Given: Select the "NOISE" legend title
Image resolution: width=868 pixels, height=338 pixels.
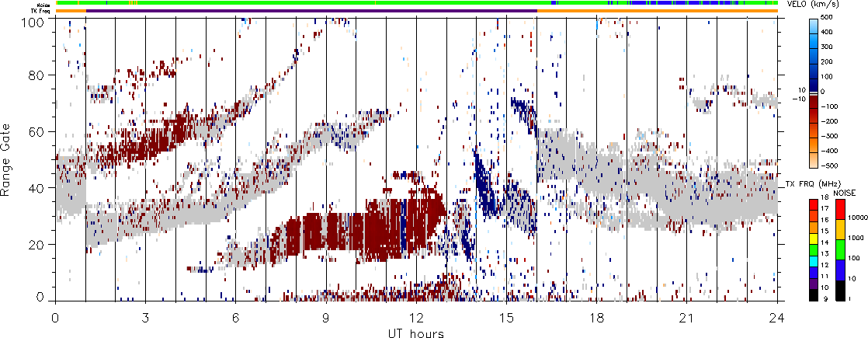Looking at the screenshot, I should [845, 192].
